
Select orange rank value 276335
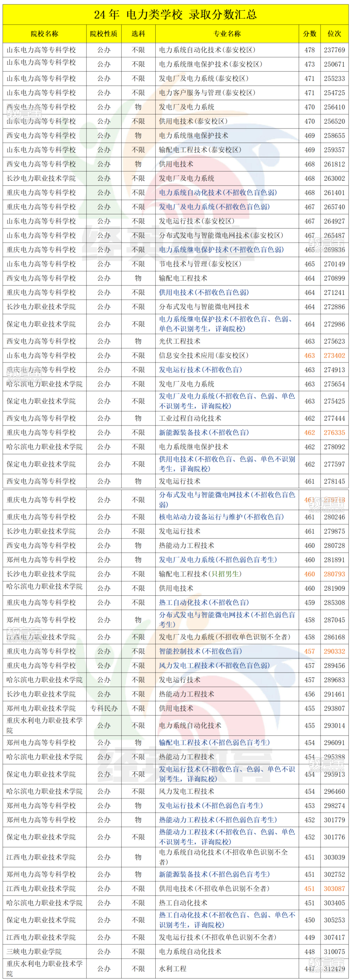pyautogui.click(x=334, y=432)
